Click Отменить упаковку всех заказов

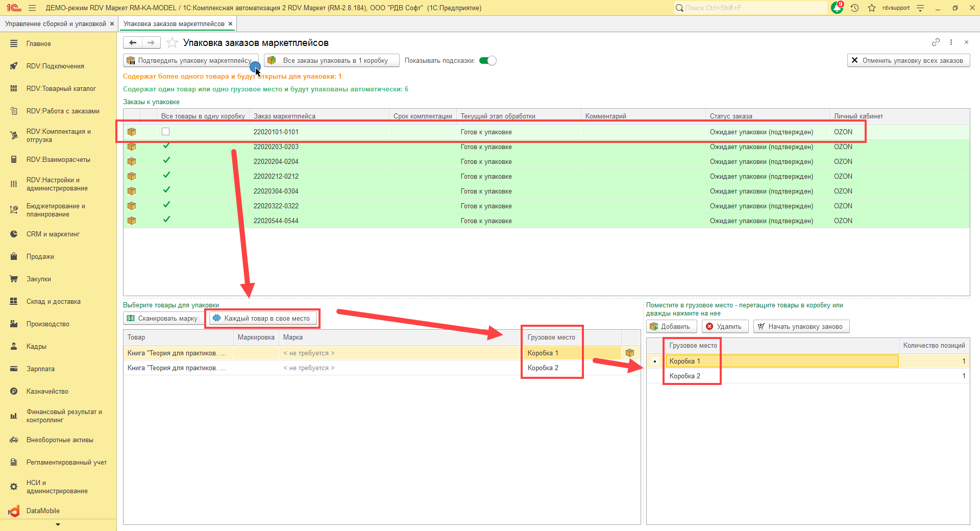[x=908, y=60]
